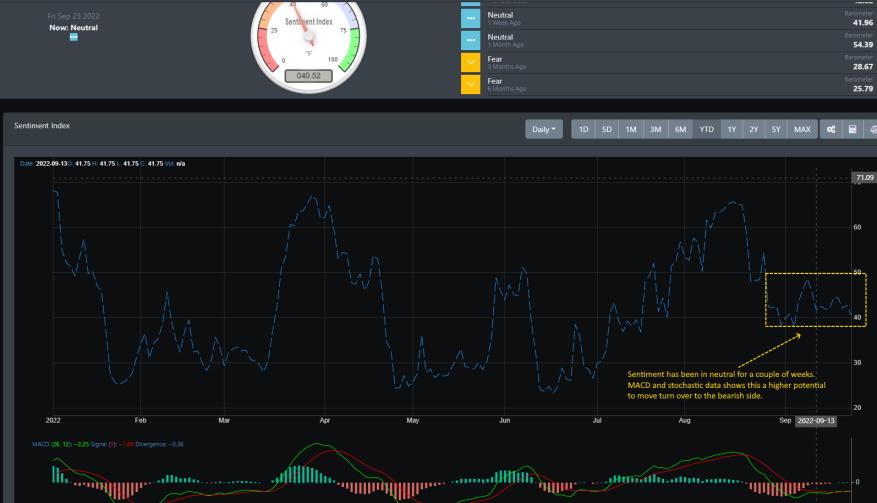Select the YTD time range
The image size is (877, 503).
click(x=706, y=129)
